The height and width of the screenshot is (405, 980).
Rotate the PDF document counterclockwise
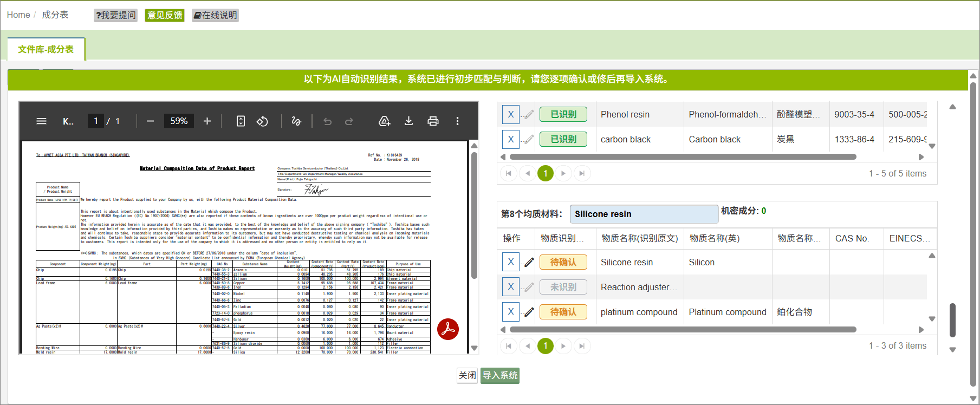click(262, 121)
